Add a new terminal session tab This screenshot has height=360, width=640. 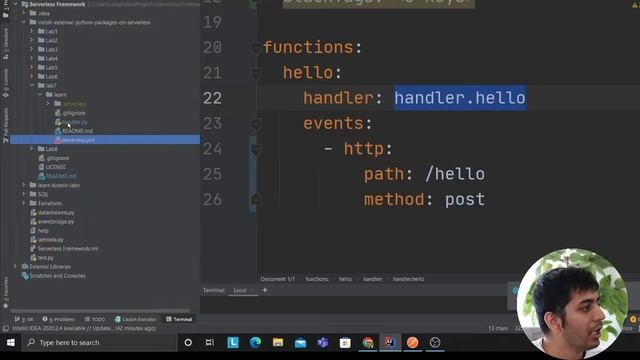pyautogui.click(x=265, y=290)
